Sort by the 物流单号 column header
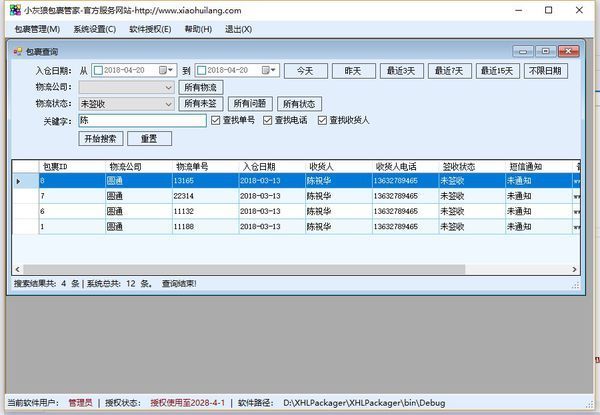Screen dimensions: 600x415 (x=205, y=167)
